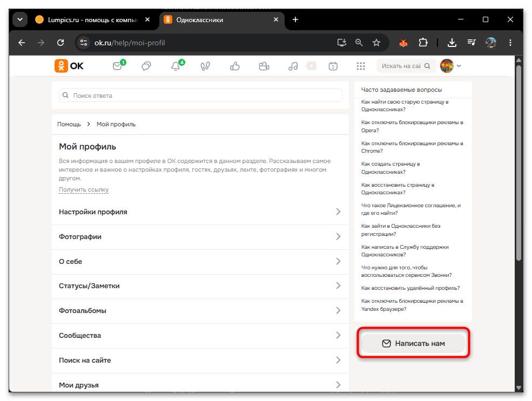Expand the Фотоальбомы section
This screenshot has height=401, width=532.
tap(200, 310)
